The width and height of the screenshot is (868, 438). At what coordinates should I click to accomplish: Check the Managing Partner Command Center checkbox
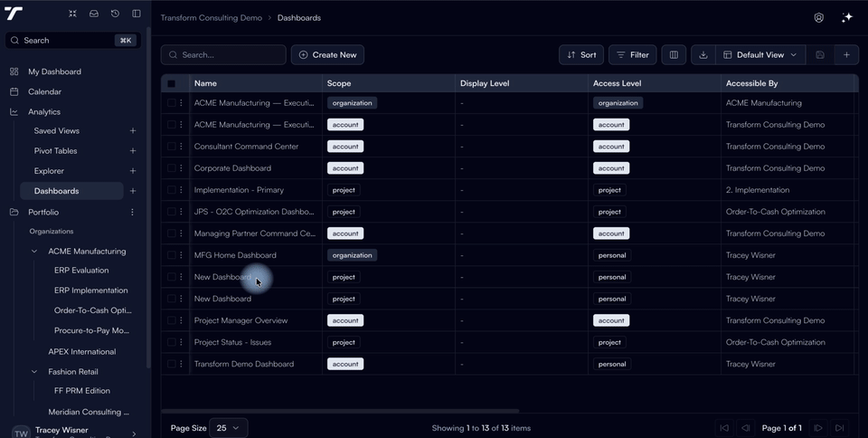(171, 233)
